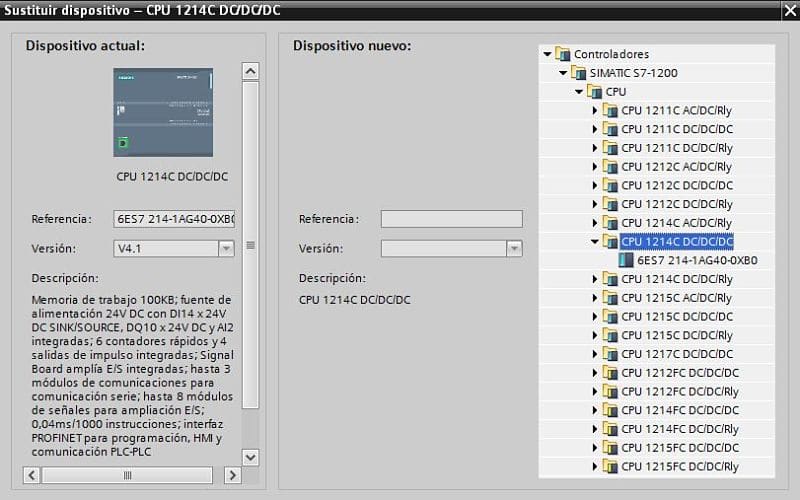
Task: Click current device Referencia field
Action: 174,219
